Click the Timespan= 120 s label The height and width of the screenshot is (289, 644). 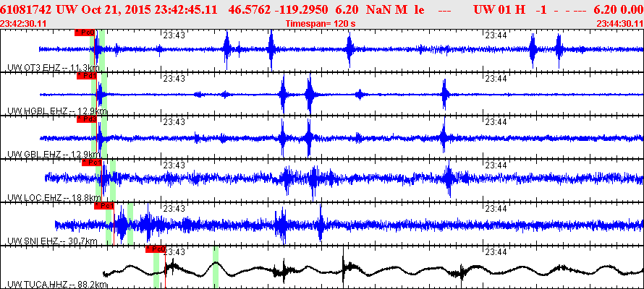pos(321,23)
